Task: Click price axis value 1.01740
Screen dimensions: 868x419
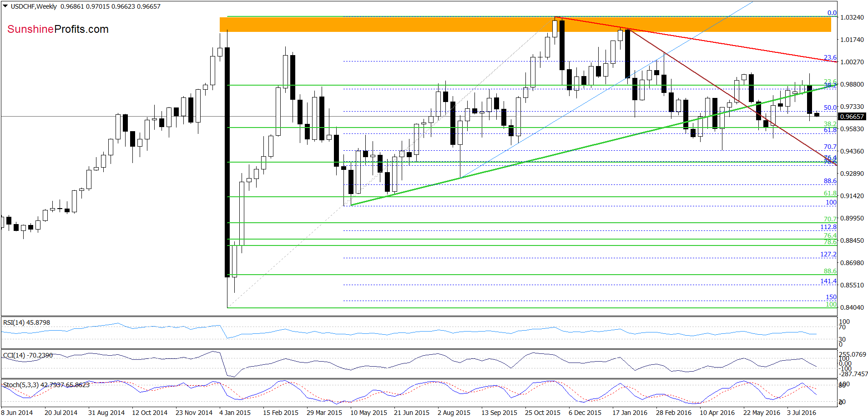Action: point(852,40)
